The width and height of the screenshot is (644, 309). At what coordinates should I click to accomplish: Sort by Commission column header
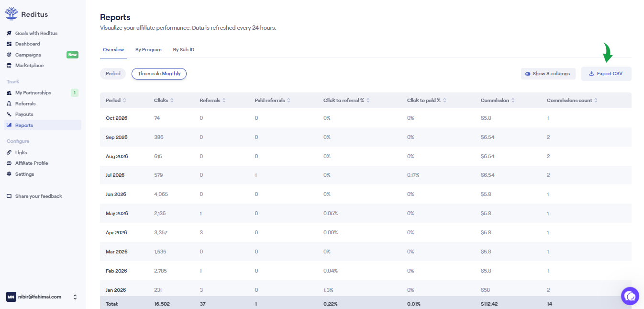[x=498, y=101]
